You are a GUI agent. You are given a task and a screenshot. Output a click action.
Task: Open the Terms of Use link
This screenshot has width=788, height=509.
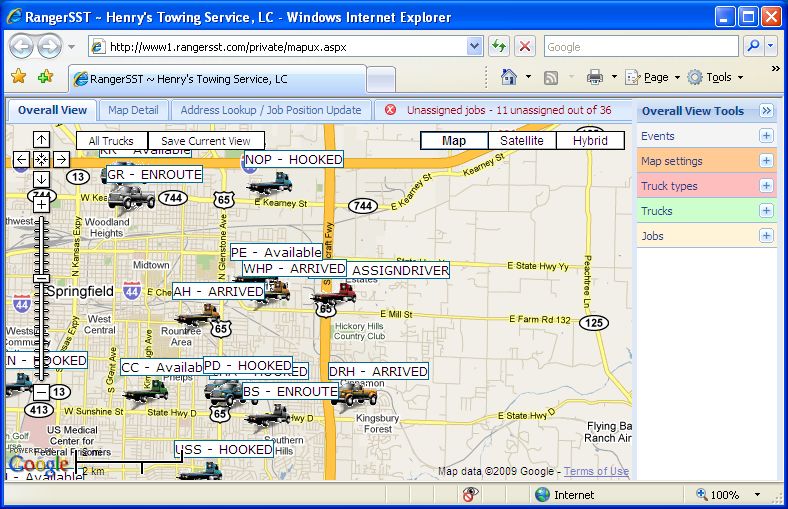pos(596,472)
